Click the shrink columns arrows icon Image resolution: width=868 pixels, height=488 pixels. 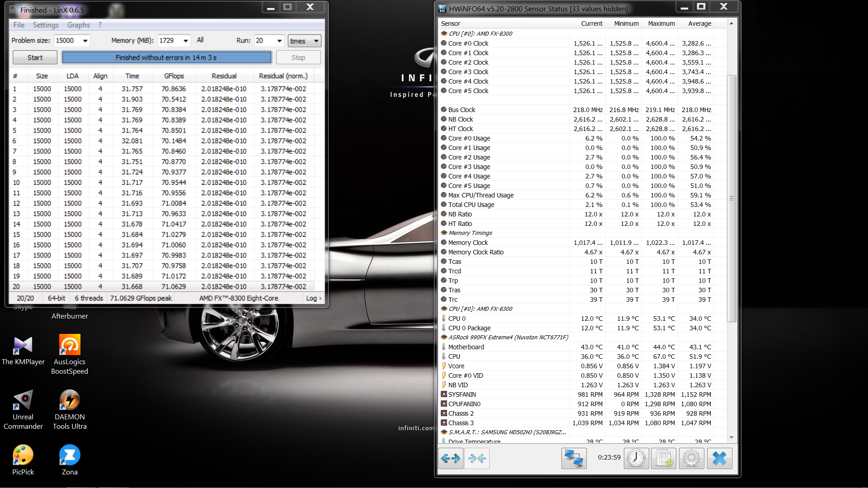[477, 459]
